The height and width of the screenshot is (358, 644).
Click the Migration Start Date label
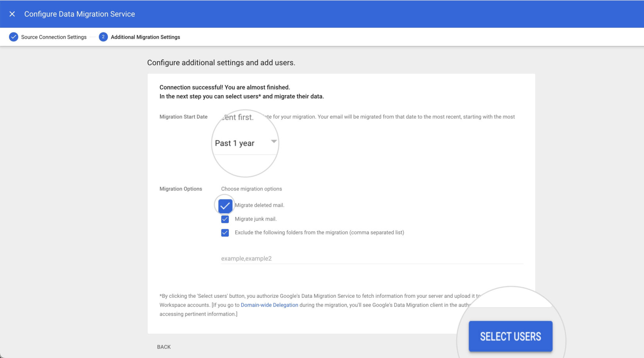tap(183, 116)
